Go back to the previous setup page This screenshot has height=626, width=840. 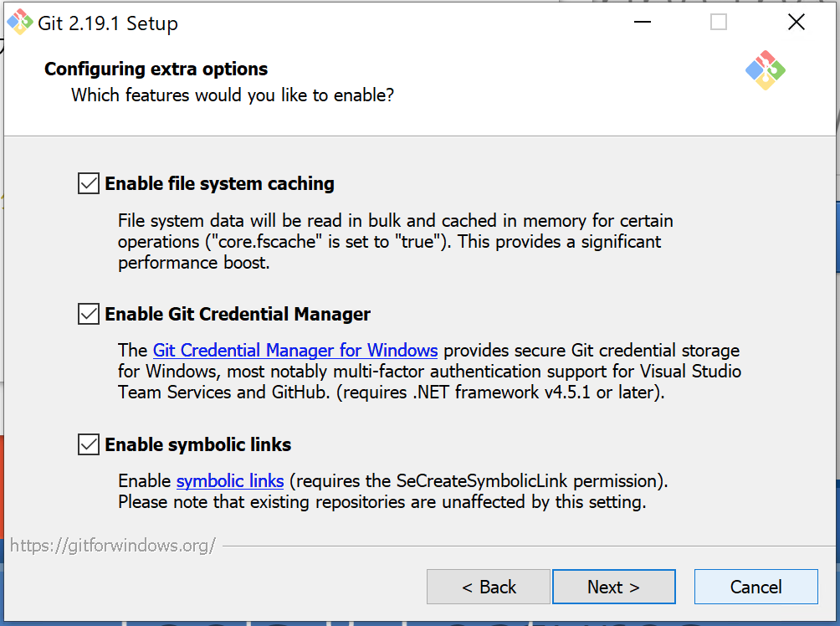[489, 588]
